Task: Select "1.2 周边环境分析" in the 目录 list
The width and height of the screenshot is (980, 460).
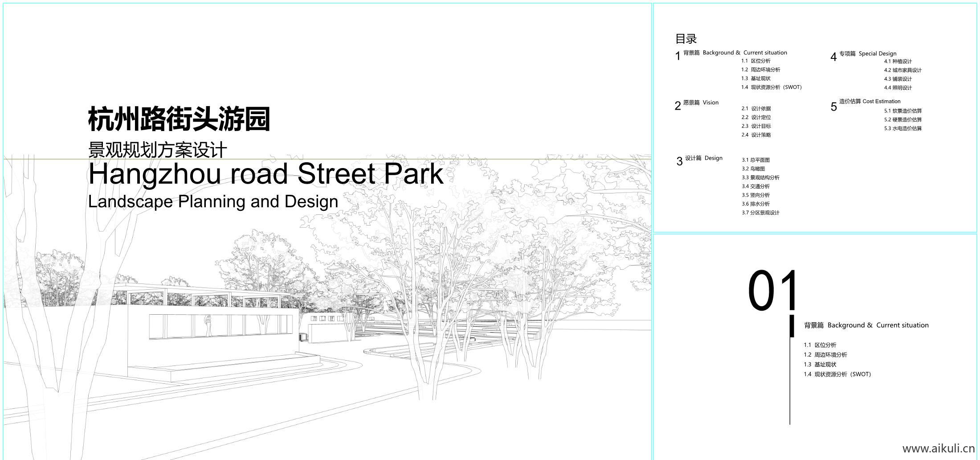Action: [761, 70]
